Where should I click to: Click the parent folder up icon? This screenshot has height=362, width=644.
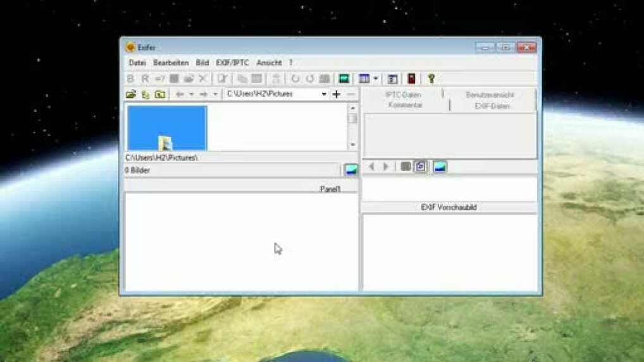pos(160,94)
